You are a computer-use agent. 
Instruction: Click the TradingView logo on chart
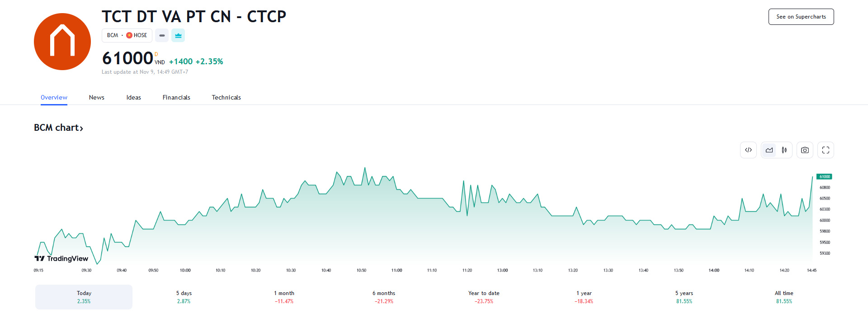(x=61, y=258)
